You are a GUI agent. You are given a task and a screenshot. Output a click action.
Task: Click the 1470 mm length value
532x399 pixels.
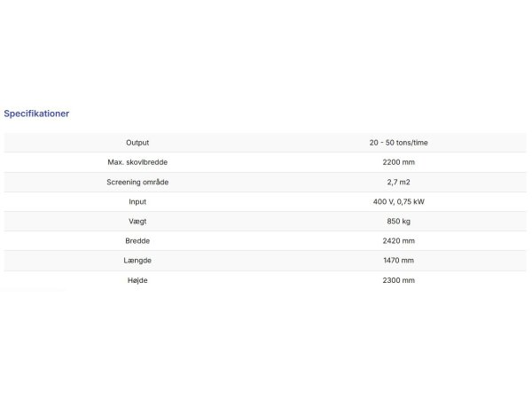coord(398,260)
